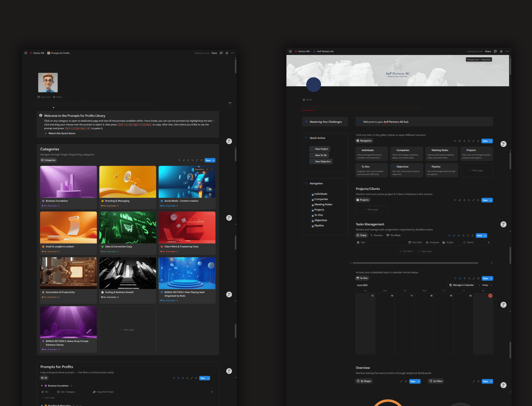
Task: Add a property column in Tasks table
Action: coord(488,243)
